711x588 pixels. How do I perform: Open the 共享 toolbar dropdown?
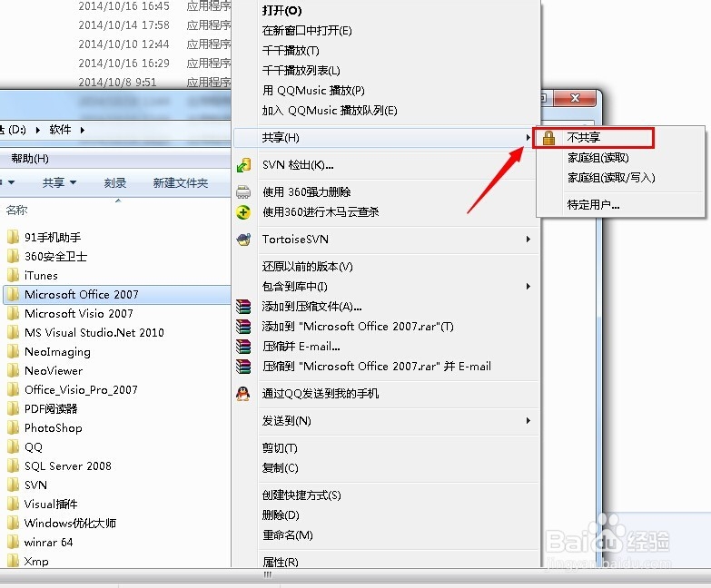(x=59, y=182)
